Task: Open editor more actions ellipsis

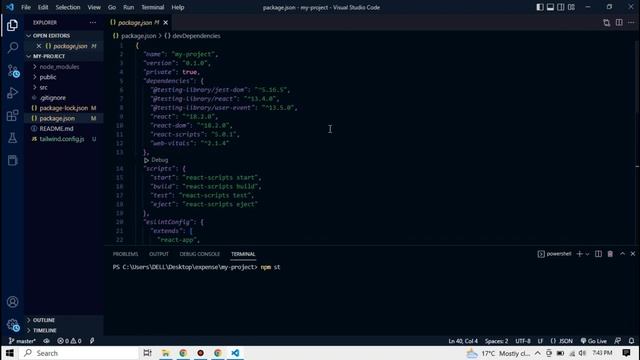Action: click(x=631, y=22)
